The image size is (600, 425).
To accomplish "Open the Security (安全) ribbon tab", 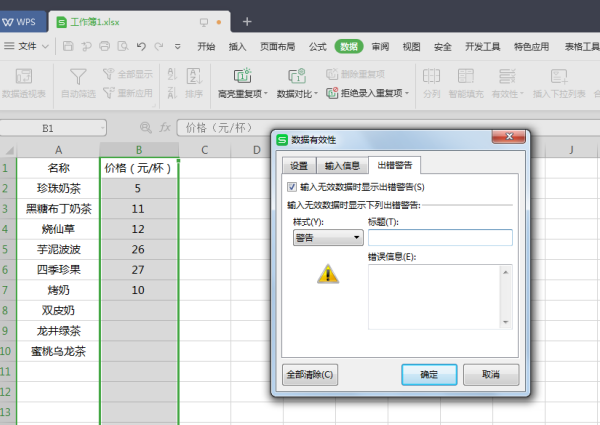I will [443, 47].
